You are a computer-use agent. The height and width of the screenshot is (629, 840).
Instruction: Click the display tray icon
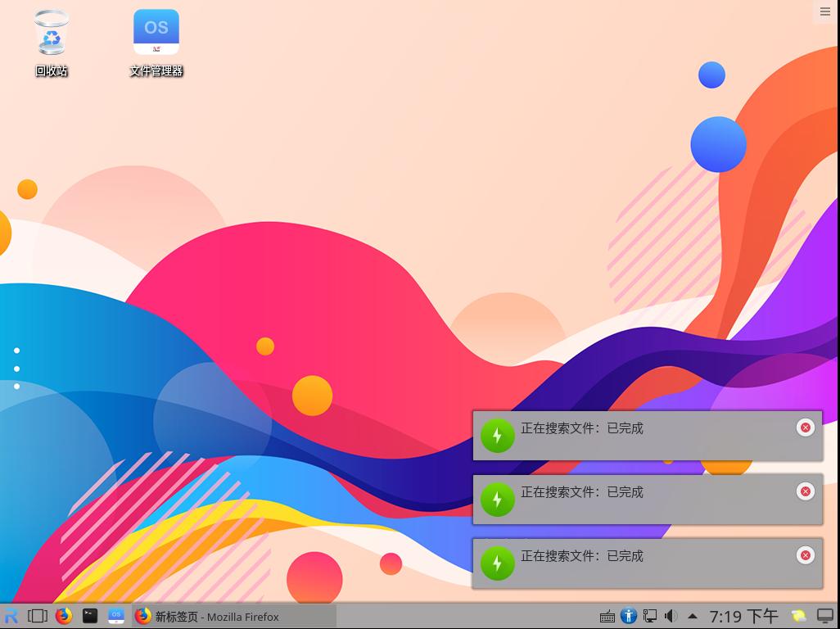pos(823,616)
